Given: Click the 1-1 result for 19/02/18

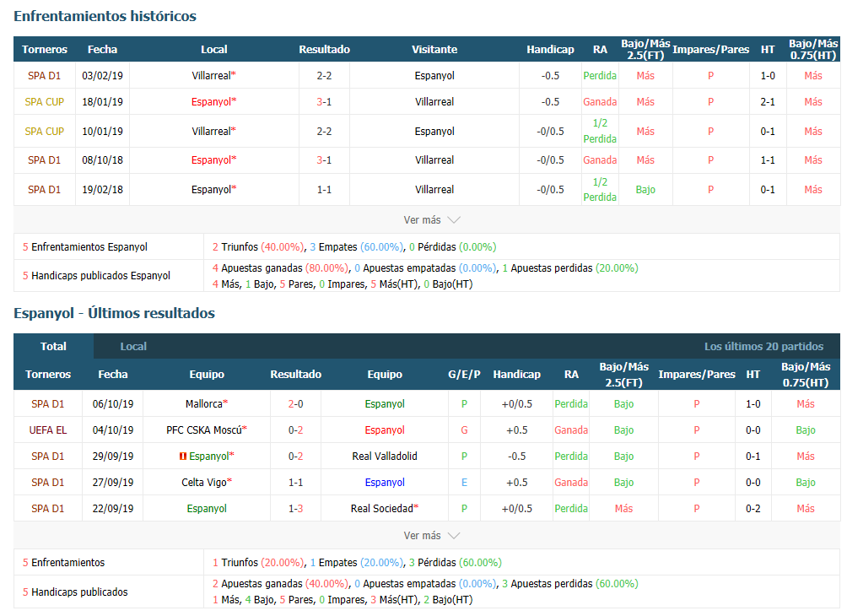Looking at the screenshot, I should (324, 190).
